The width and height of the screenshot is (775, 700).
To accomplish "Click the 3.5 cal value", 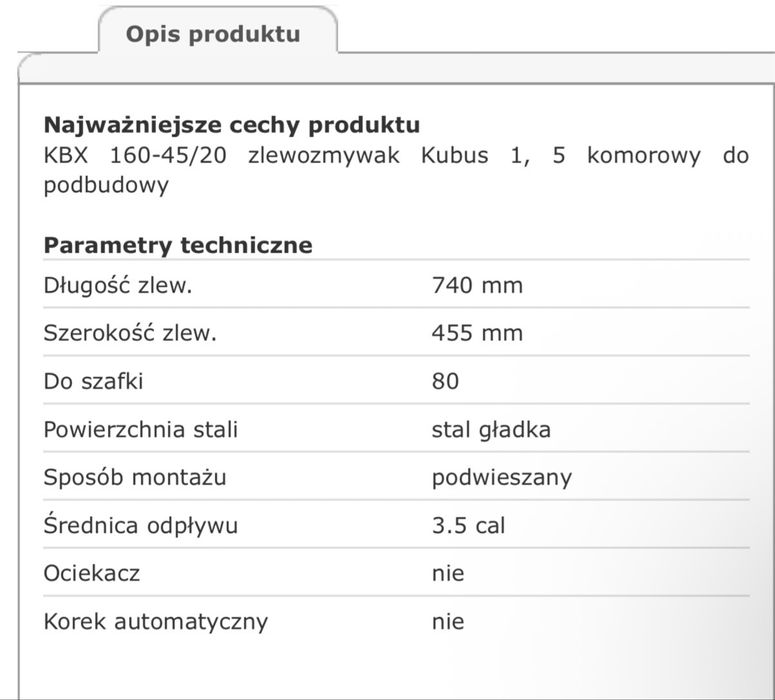I will 469,525.
